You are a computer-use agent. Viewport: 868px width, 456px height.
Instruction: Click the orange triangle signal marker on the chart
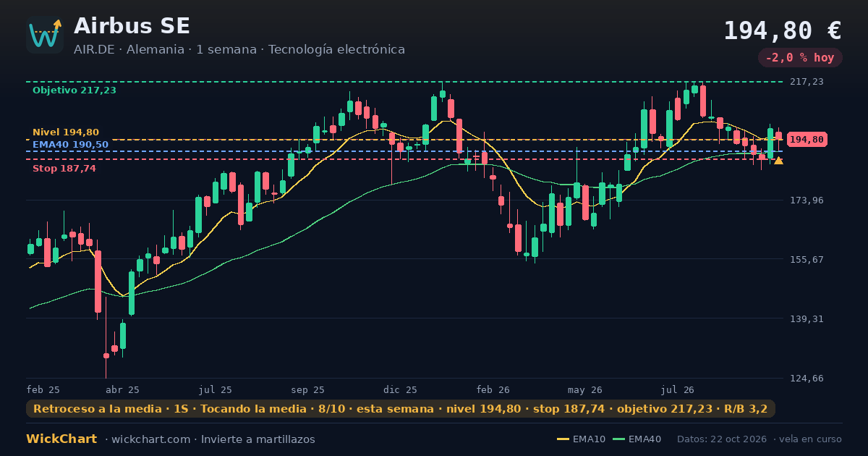(778, 160)
